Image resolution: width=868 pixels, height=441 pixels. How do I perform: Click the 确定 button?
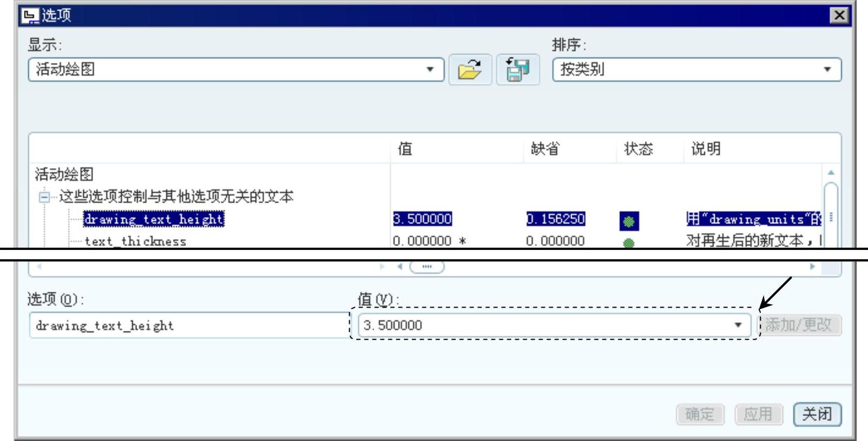[x=699, y=414]
